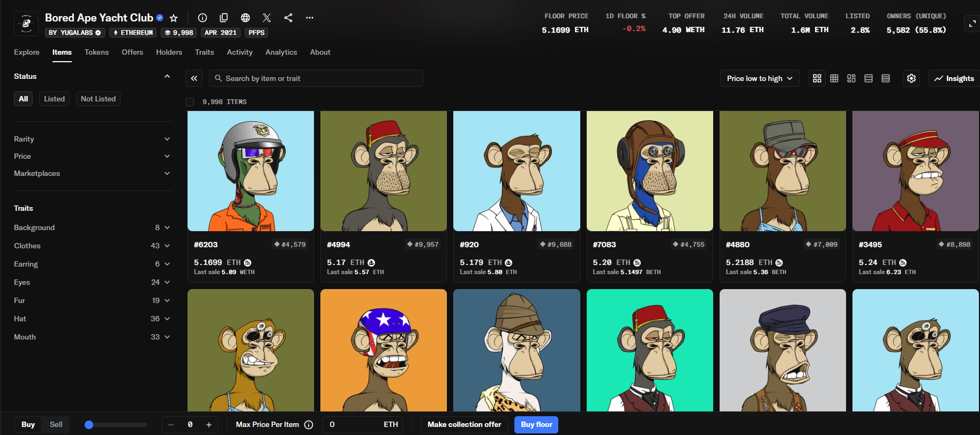Click the buy quantity slider handle
Viewport: 980px width, 435px height.
point(89,425)
